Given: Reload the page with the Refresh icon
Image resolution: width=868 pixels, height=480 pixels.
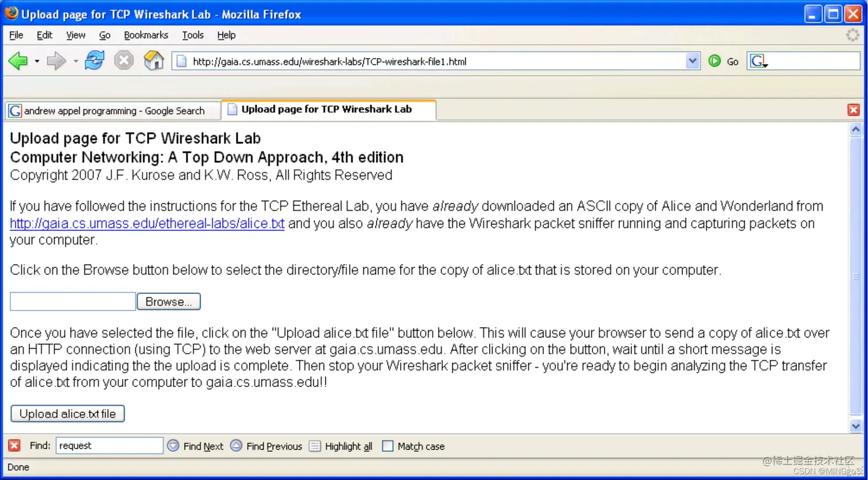Looking at the screenshot, I should click(94, 60).
